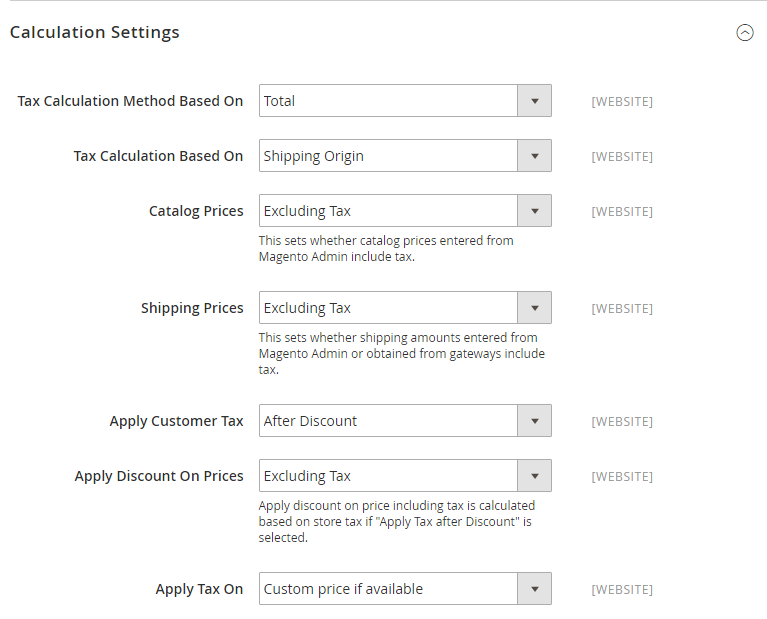767x619 pixels.
Task: Open the Catalog Prices dropdown
Action: point(405,211)
